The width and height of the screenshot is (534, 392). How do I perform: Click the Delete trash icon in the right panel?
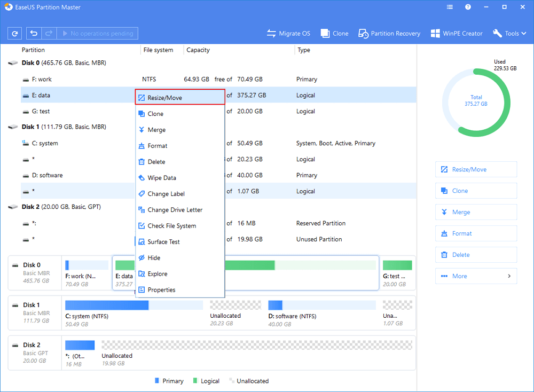pos(444,255)
